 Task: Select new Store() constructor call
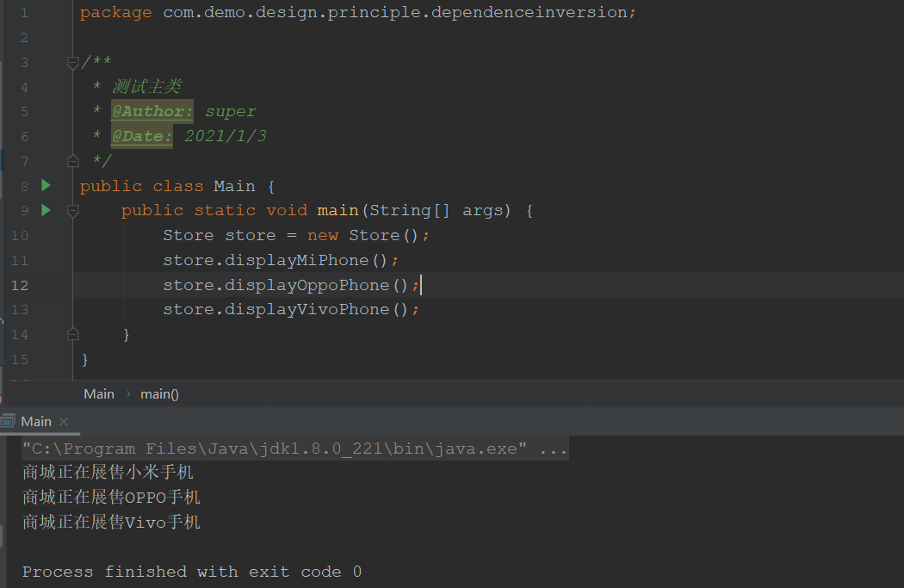[362, 236]
